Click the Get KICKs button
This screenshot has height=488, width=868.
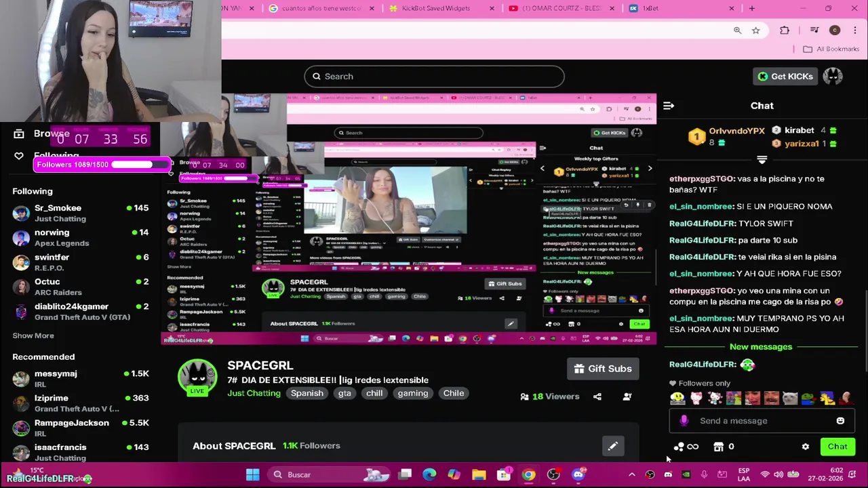[785, 77]
